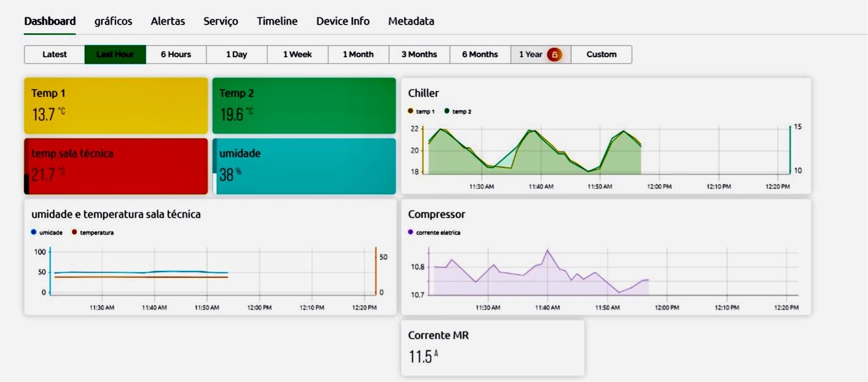Click the red temp sala técnica tile
Image resolution: width=868 pixels, height=382 pixels.
click(116, 166)
